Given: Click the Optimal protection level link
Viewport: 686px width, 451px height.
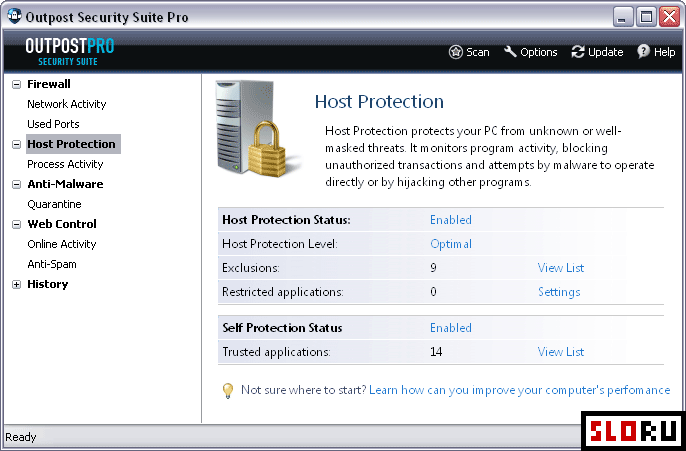Looking at the screenshot, I should (451, 244).
